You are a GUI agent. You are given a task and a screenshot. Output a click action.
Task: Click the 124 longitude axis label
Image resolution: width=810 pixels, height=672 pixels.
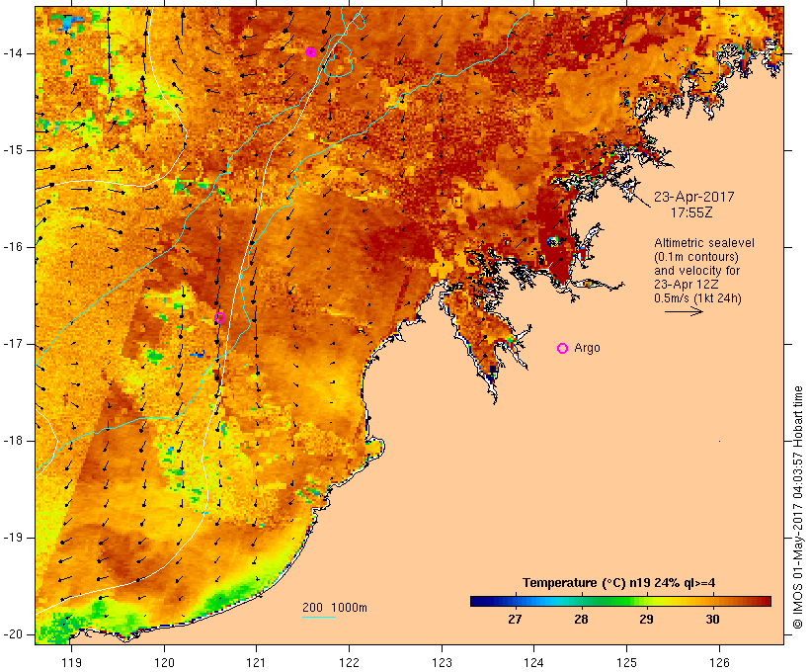pyautogui.click(x=534, y=662)
